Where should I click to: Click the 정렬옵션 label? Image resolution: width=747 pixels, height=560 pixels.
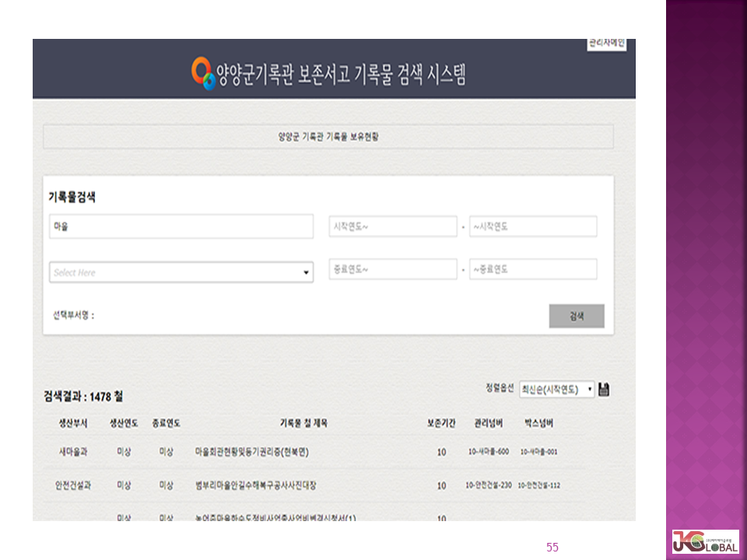tap(500, 387)
